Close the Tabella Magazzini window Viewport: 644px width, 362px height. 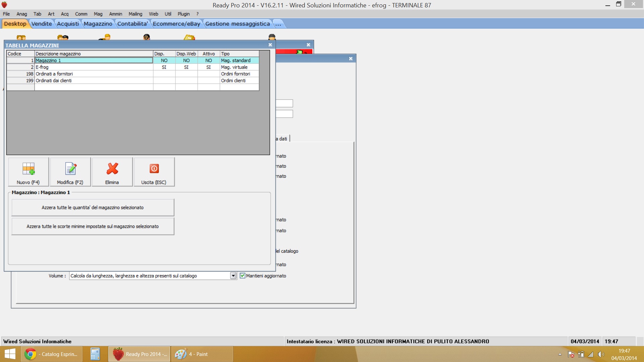pyautogui.click(x=270, y=45)
